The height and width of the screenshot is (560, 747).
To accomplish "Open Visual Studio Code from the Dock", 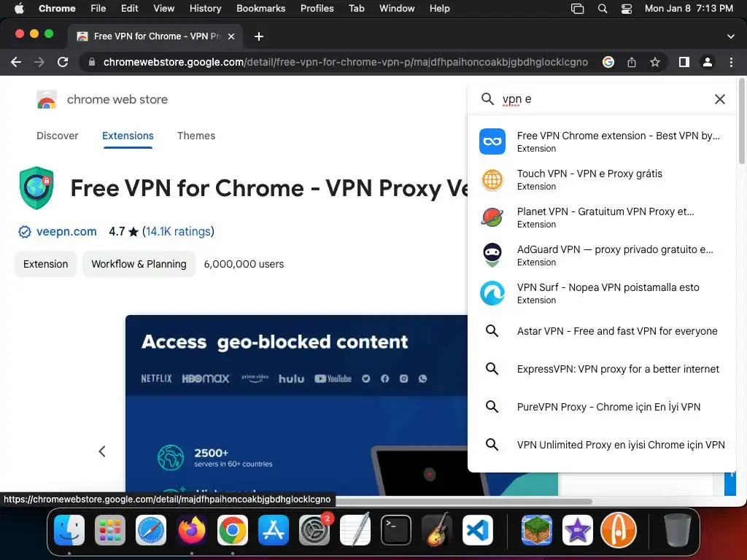I will click(478, 530).
